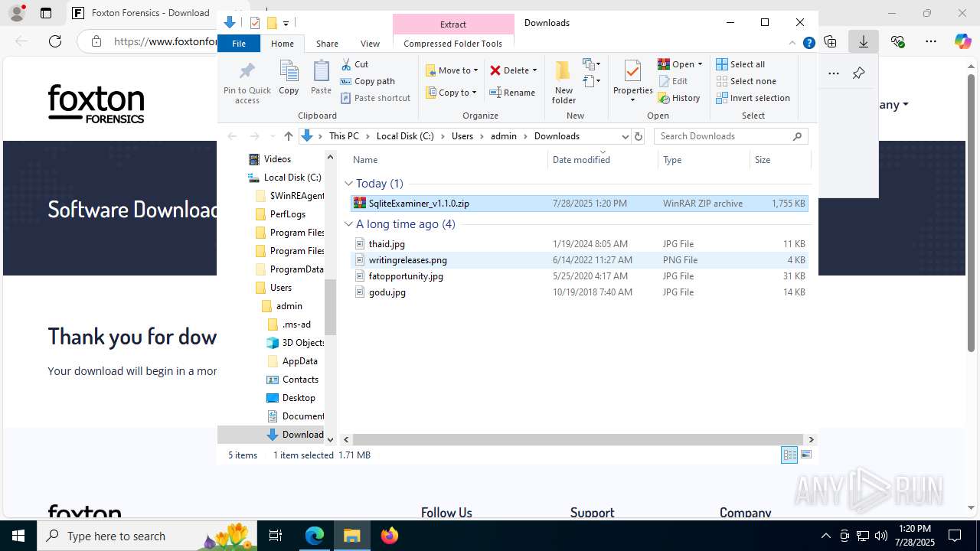
Task: Select the Home ribbon tab
Action: [283, 44]
